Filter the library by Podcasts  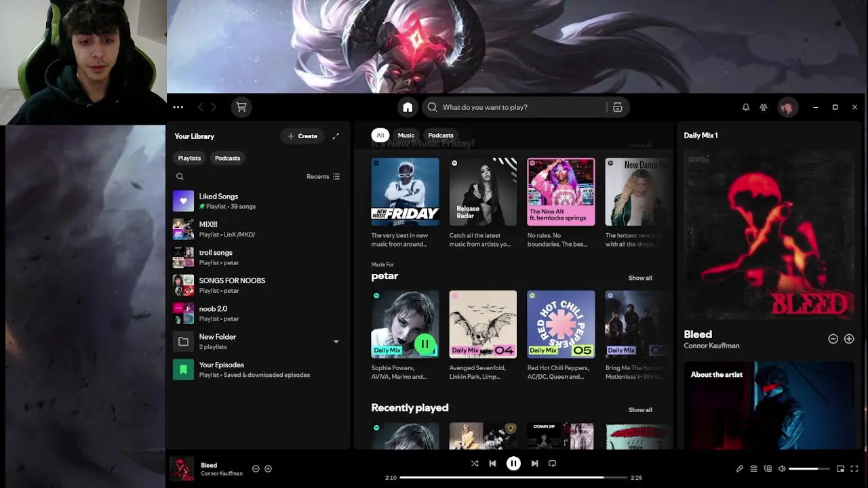[x=227, y=158]
